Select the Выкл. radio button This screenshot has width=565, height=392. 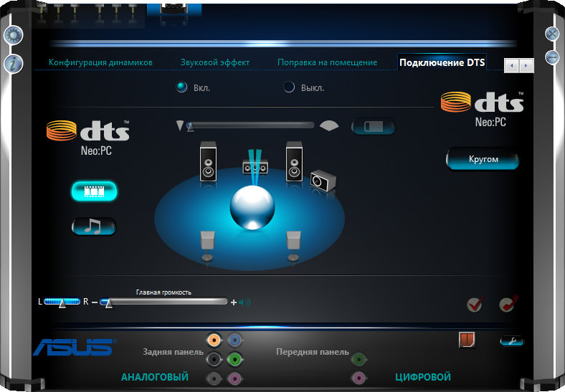pos(289,87)
